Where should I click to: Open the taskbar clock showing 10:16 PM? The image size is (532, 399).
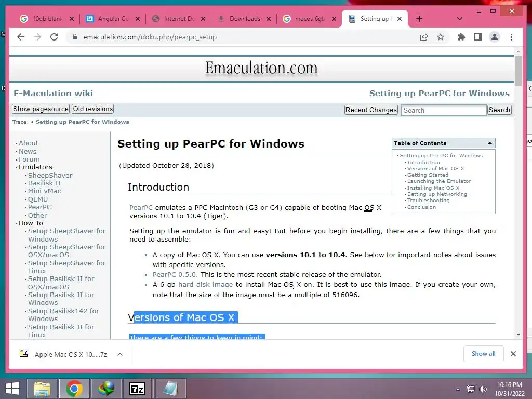(x=509, y=389)
